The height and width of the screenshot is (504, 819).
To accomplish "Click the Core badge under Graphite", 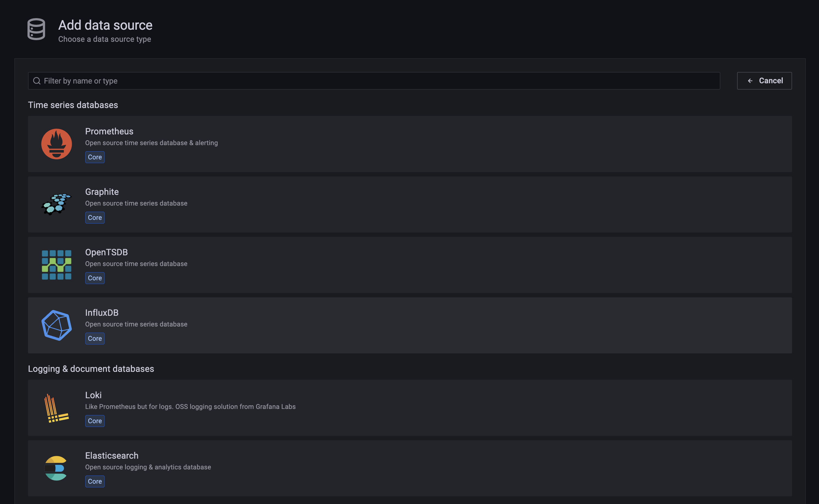I will pos(95,217).
